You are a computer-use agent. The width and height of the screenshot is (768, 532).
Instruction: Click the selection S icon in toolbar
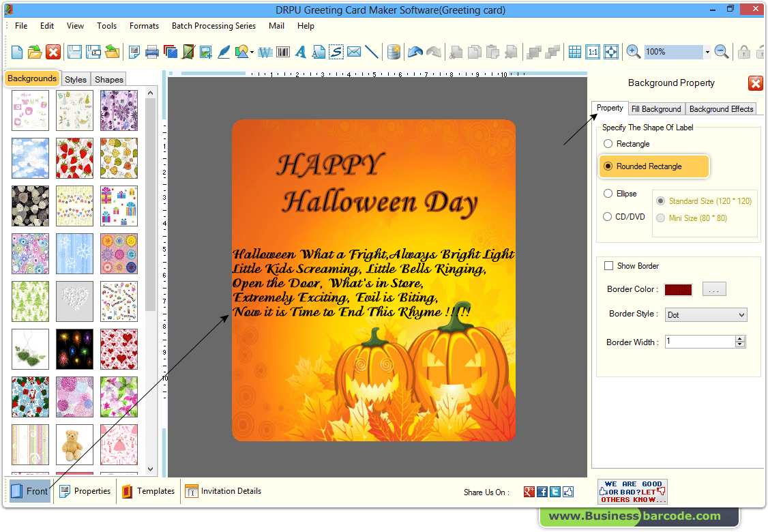pyautogui.click(x=336, y=52)
